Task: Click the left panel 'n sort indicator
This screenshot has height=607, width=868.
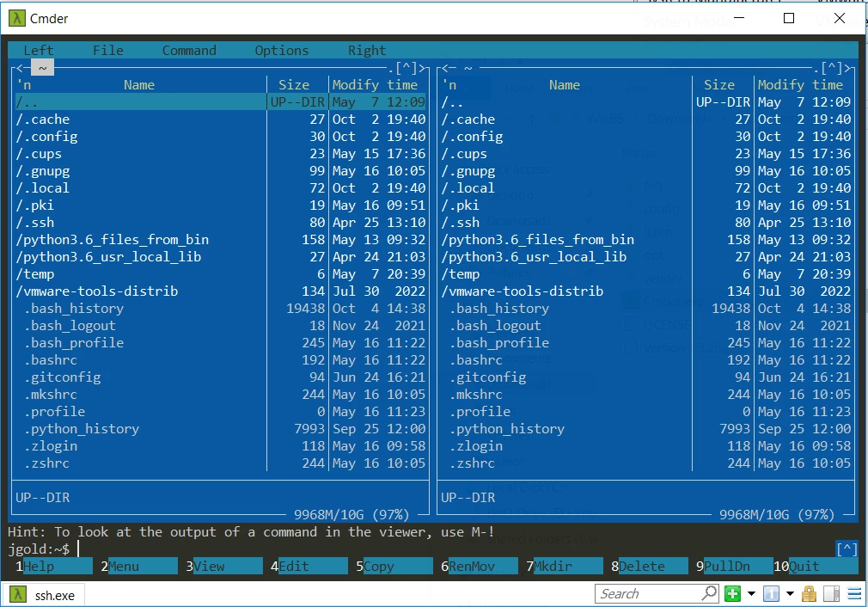Action: 24,85
